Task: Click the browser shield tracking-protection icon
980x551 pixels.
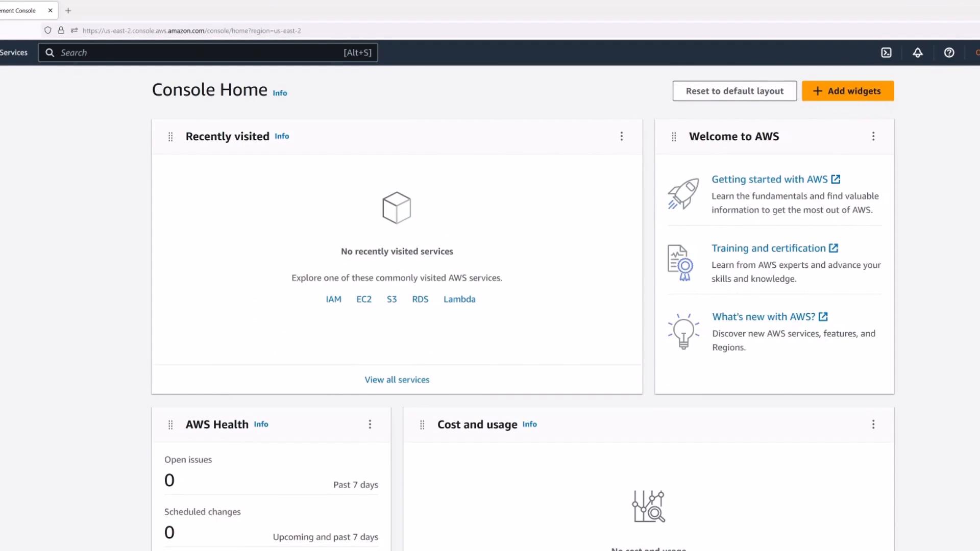Action: pyautogui.click(x=48, y=31)
